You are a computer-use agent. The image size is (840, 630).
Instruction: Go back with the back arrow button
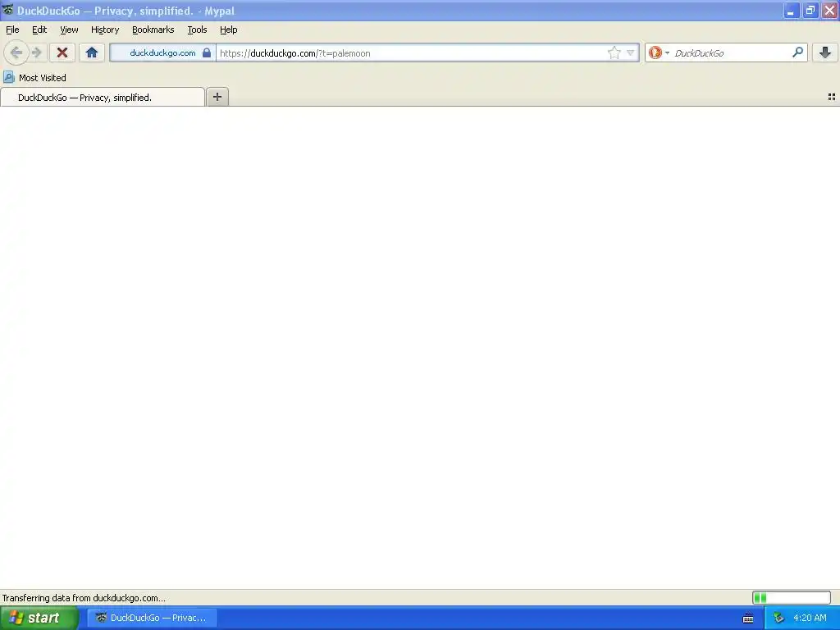[16, 52]
